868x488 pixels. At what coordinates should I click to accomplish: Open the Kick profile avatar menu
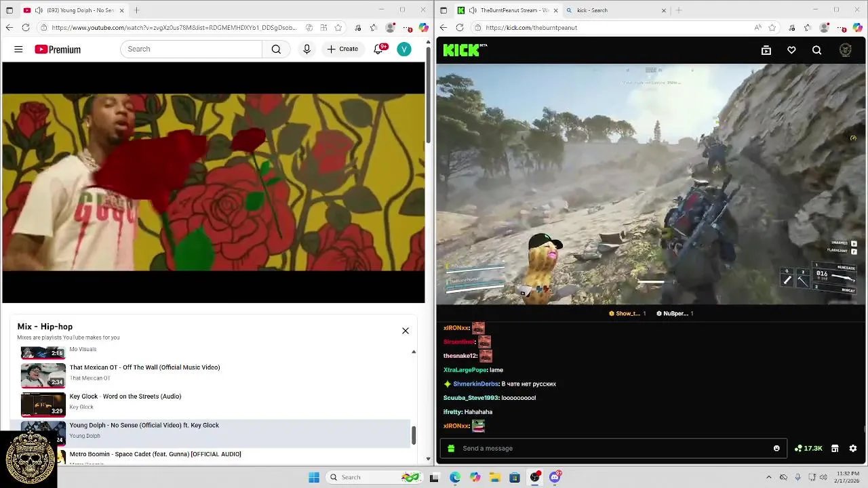pos(845,50)
